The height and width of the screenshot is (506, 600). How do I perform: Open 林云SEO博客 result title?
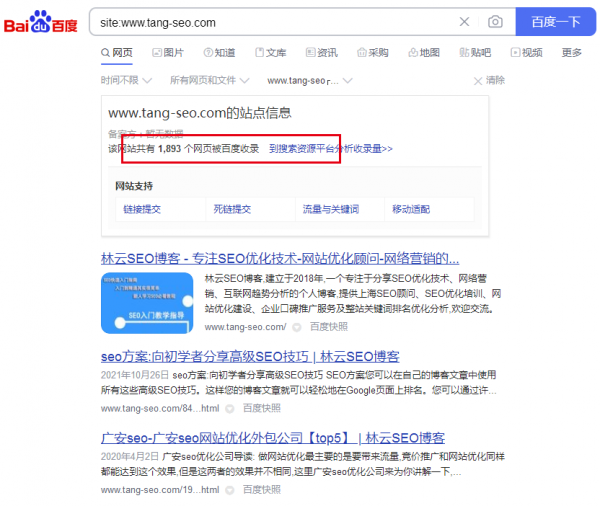pos(280,259)
